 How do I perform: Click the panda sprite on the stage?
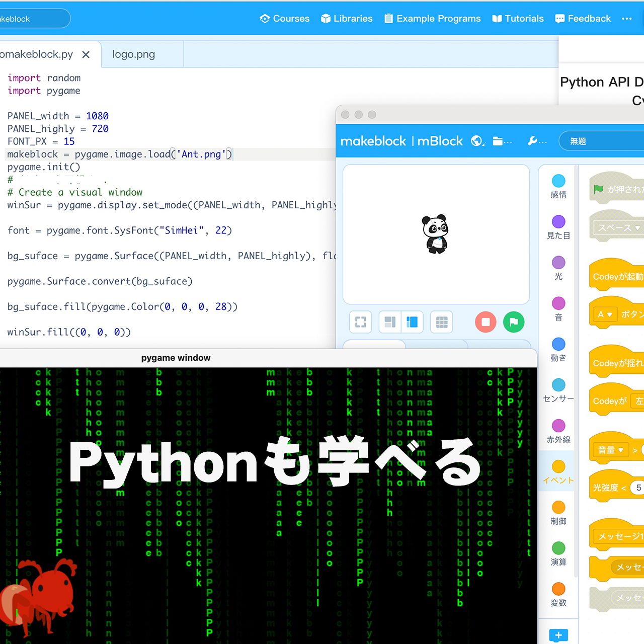pyautogui.click(x=435, y=234)
